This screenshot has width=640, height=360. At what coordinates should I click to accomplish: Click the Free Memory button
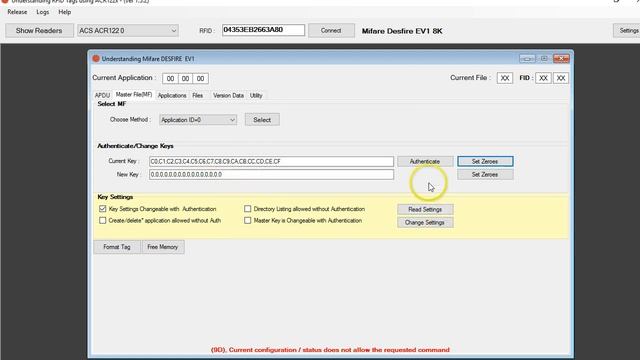tap(162, 247)
